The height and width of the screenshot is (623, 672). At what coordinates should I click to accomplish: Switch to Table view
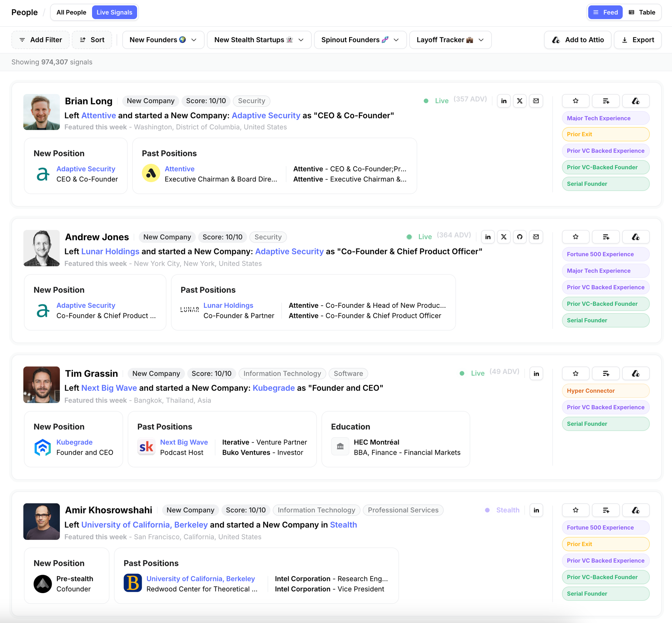click(x=642, y=12)
